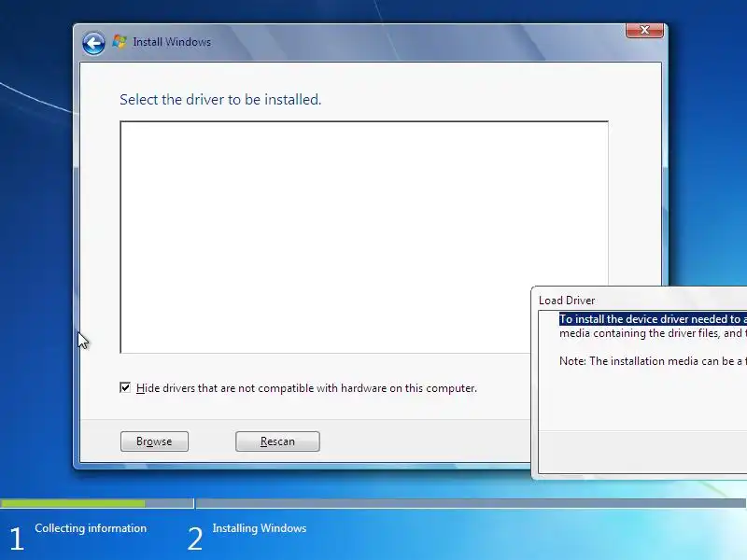Image resolution: width=747 pixels, height=560 pixels.
Task: Click the Collecting information step label
Action: click(x=91, y=528)
